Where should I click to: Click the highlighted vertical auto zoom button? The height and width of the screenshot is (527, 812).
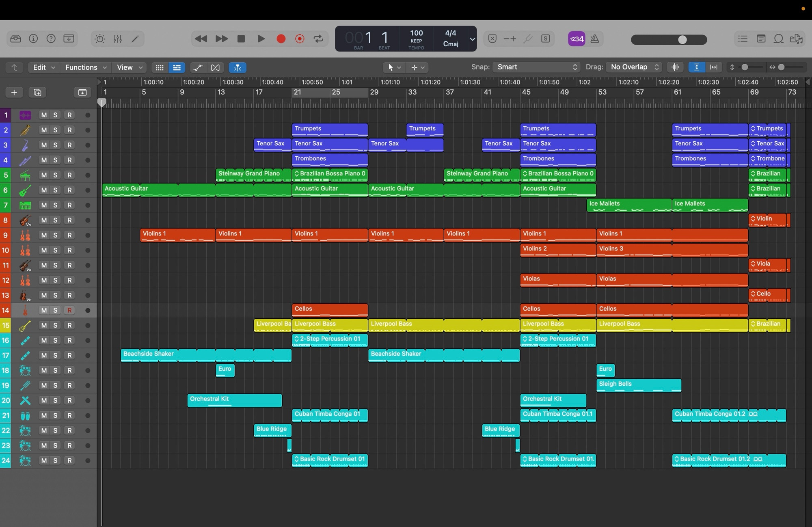(697, 67)
